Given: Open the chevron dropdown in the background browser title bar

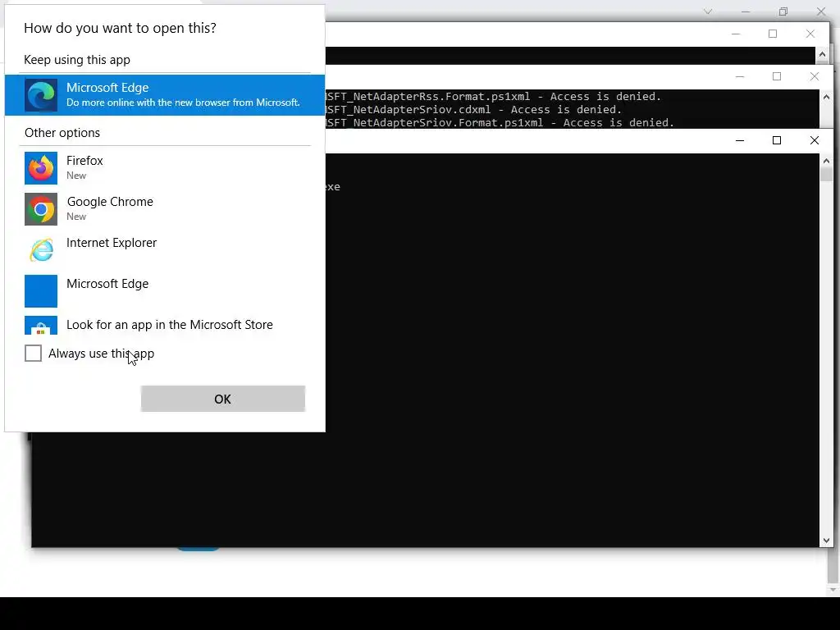Looking at the screenshot, I should click(x=708, y=11).
